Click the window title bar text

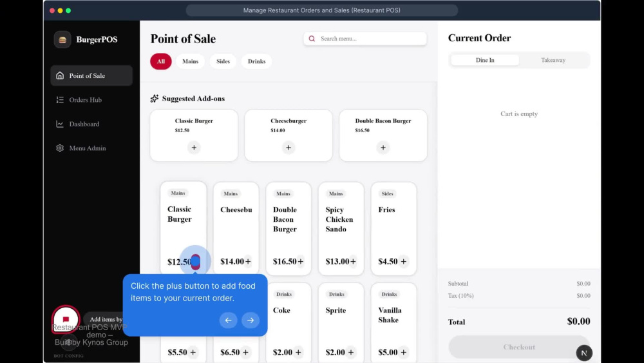tap(321, 10)
